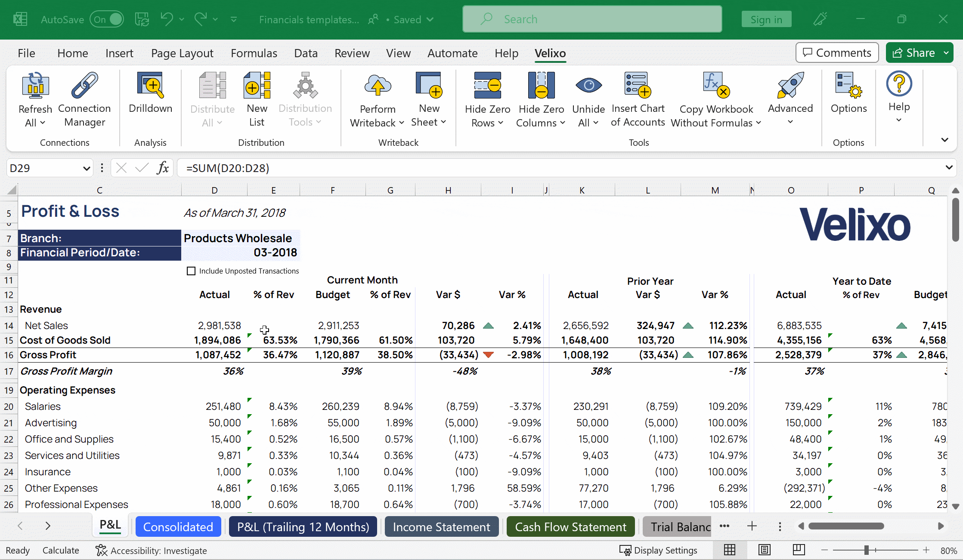
Task: Click the Hide Zero Columns icon
Action: coord(542,85)
